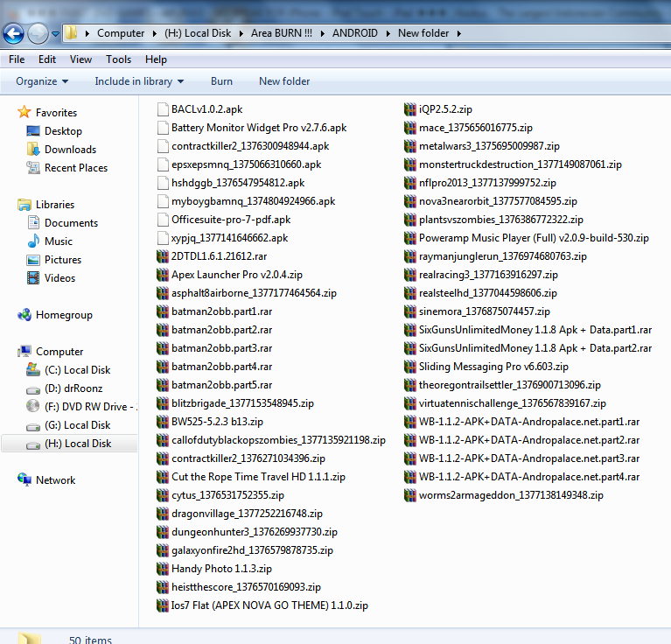Click the (F:) DVD RW Drive disc icon
This screenshot has height=644, width=671.
[33, 406]
